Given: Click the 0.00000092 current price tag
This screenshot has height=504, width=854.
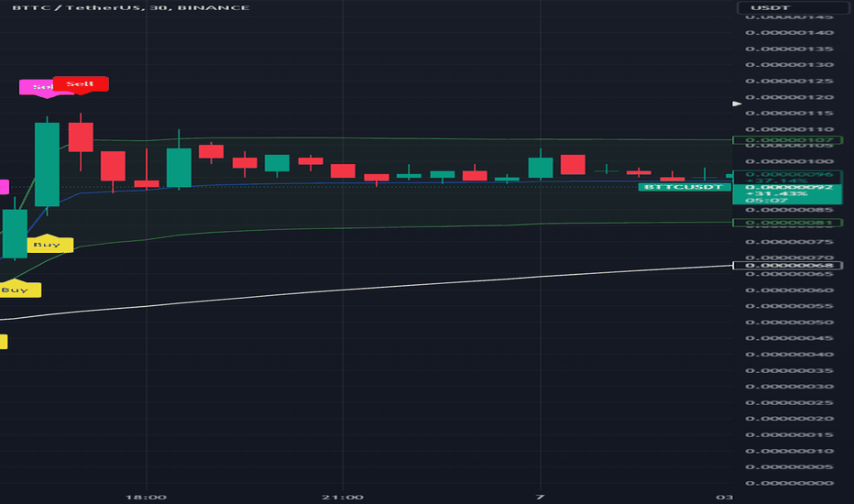Looking at the screenshot, I should point(787,194).
